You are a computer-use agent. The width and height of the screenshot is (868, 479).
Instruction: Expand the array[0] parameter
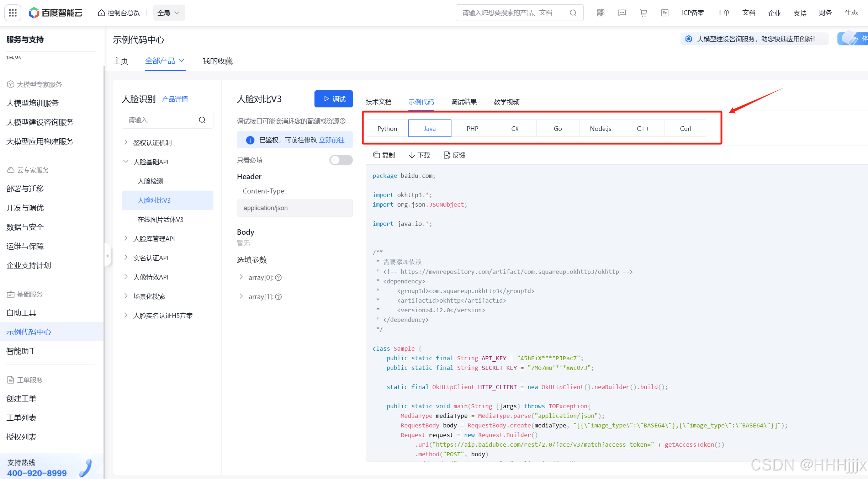(x=241, y=277)
